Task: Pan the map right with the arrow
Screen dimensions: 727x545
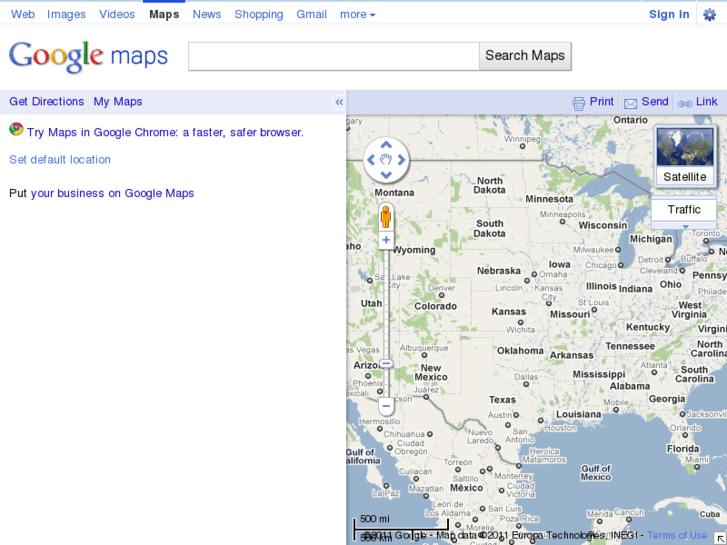Action: coord(401,160)
